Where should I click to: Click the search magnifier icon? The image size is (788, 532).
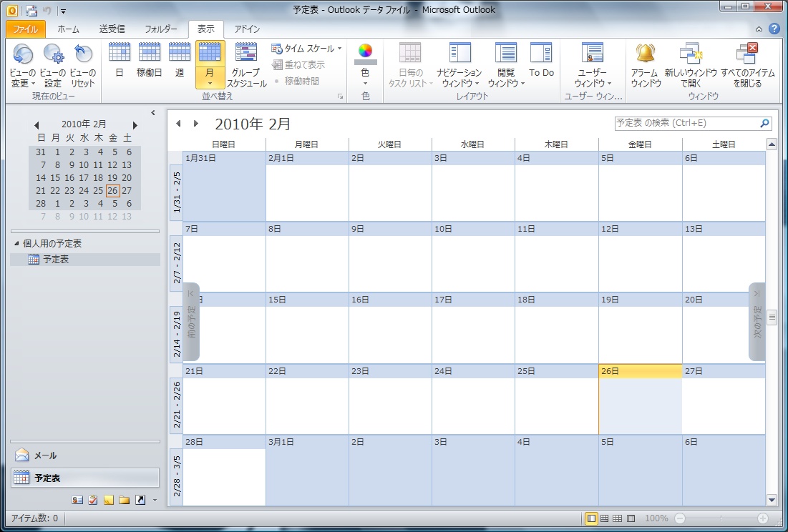(x=764, y=123)
